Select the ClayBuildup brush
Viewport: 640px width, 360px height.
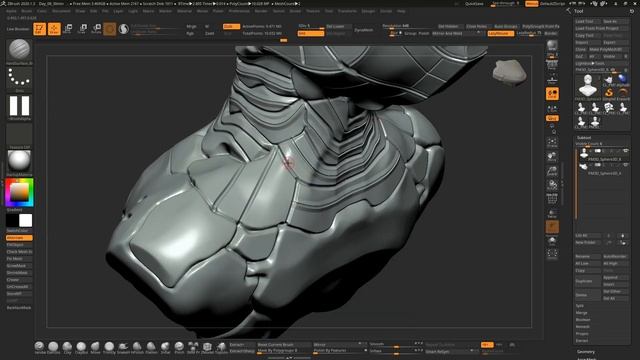(81, 347)
